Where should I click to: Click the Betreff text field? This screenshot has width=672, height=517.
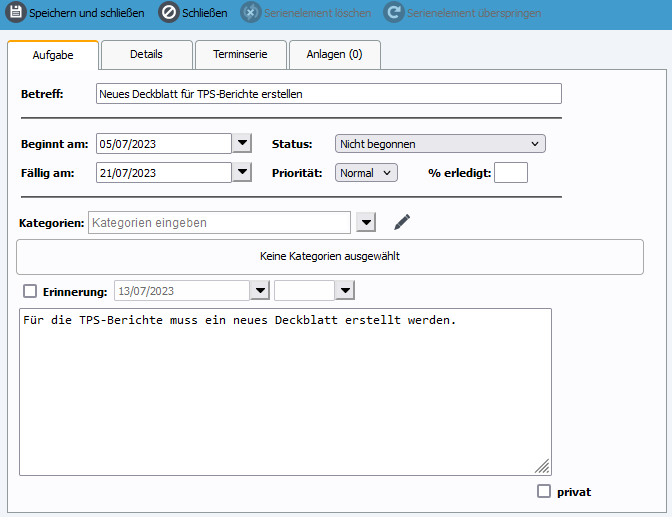pyautogui.click(x=328, y=94)
